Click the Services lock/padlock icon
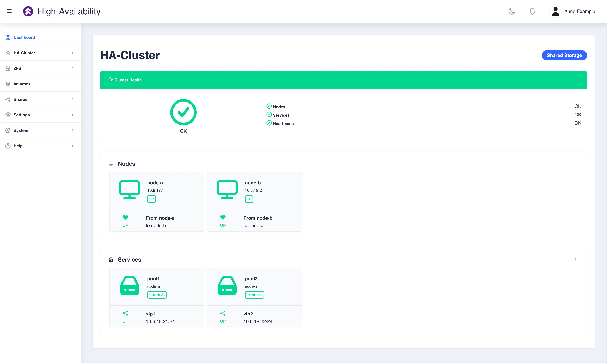 (x=111, y=260)
